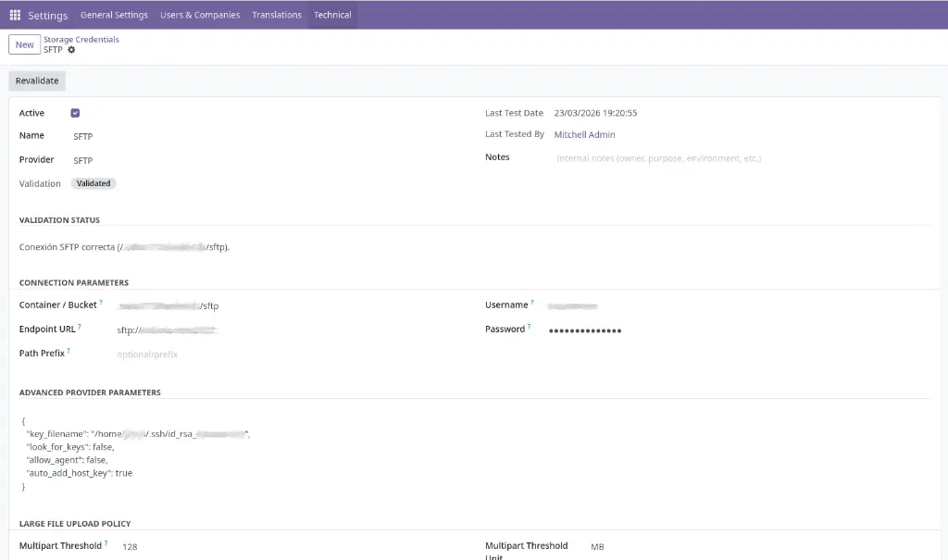This screenshot has height=560, width=948.
Task: Show help tooltip for Endpoint URL
Action: 80,327
